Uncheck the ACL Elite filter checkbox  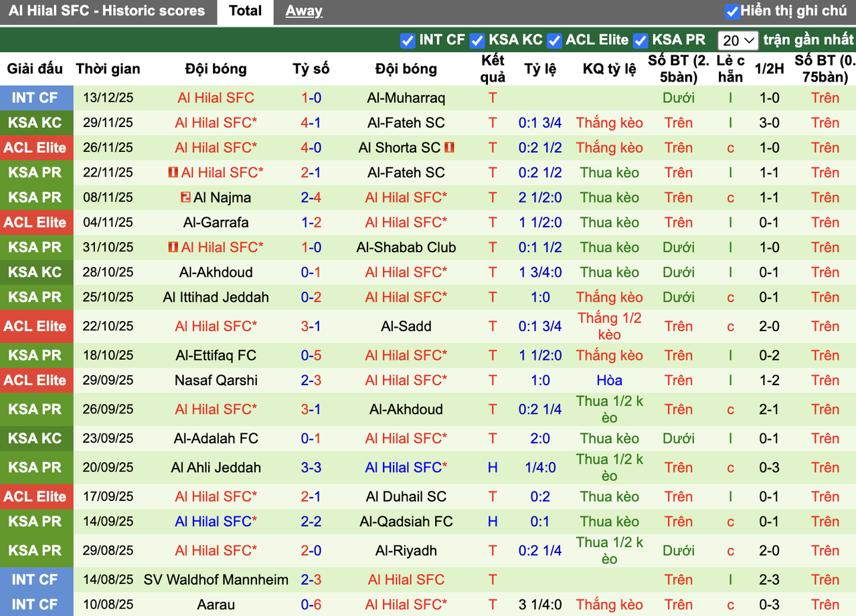click(554, 41)
